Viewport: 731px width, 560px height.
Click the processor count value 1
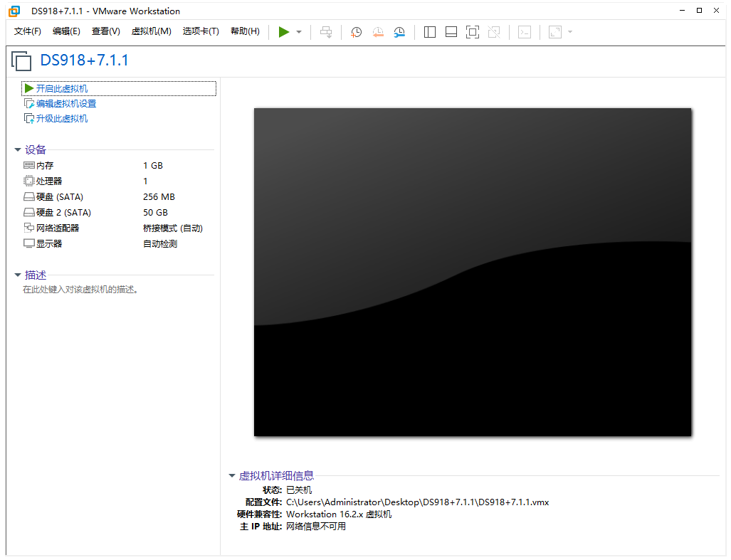[145, 181]
